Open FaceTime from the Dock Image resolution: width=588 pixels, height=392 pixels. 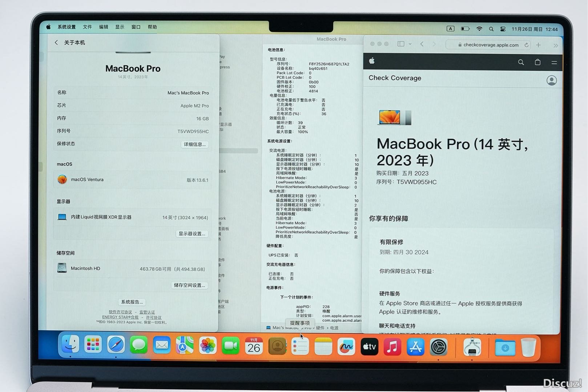(231, 346)
